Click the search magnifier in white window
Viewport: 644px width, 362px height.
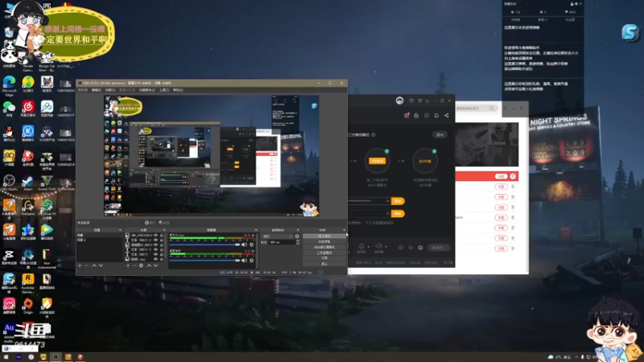[491, 108]
